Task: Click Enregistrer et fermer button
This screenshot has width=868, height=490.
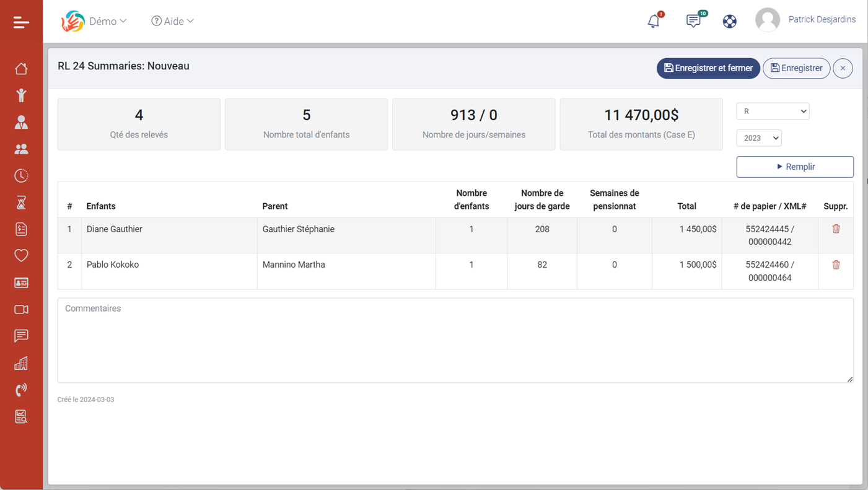Action: pos(708,68)
